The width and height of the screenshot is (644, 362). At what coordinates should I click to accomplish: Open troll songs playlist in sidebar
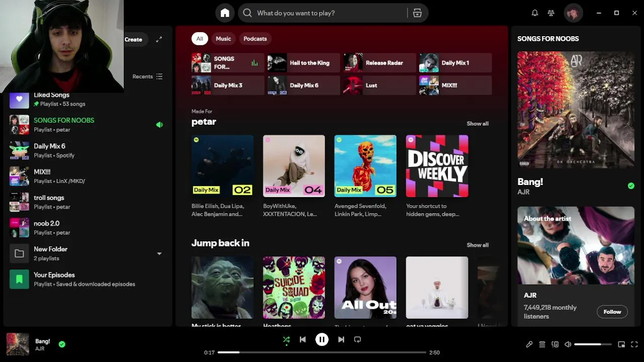point(88,202)
